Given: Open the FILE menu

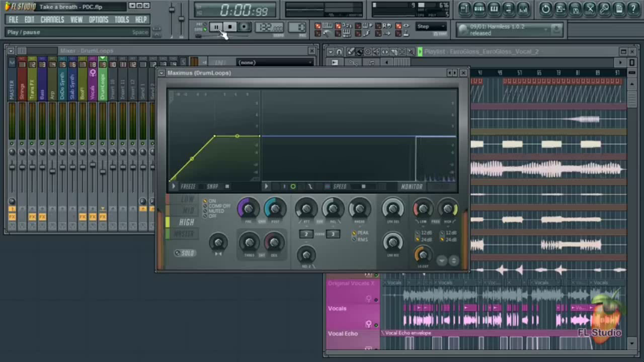Looking at the screenshot, I should [14, 20].
